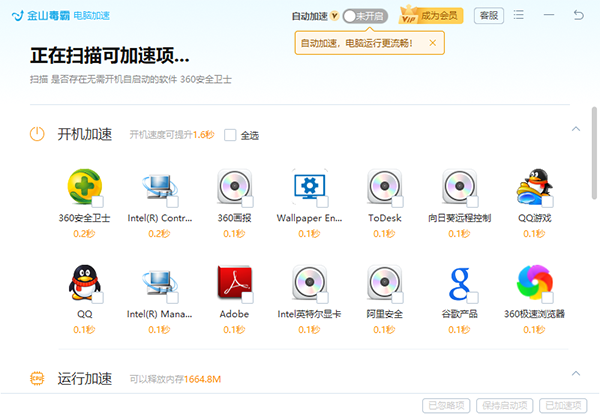The image size is (600, 420).
Task: Tick the checkbox on 360极速浏览器
Action: click(x=548, y=298)
